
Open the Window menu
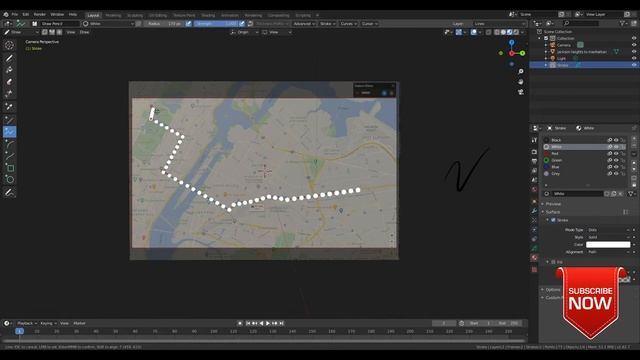coord(57,14)
